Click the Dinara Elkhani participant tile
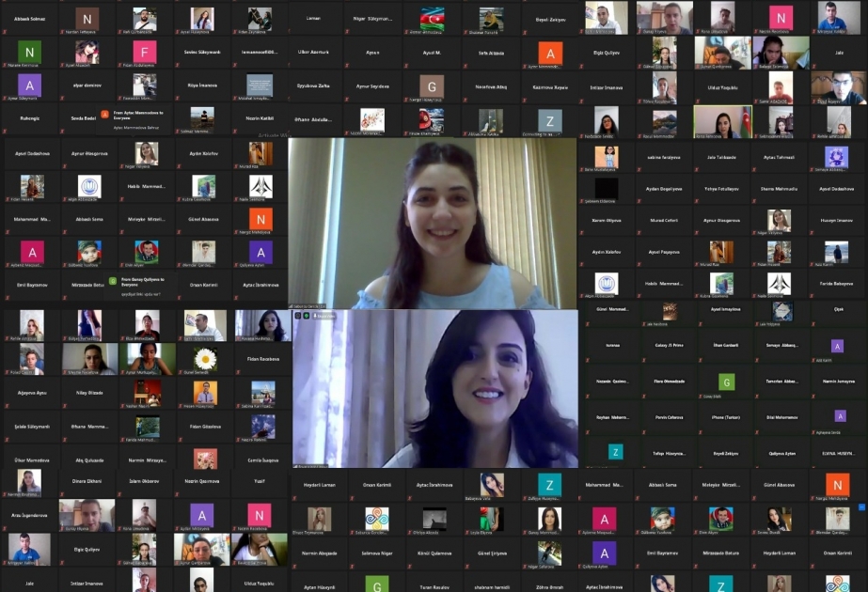 point(87,481)
